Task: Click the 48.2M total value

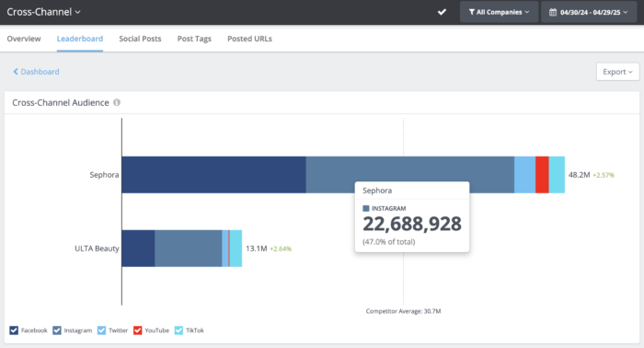Action: (x=579, y=175)
